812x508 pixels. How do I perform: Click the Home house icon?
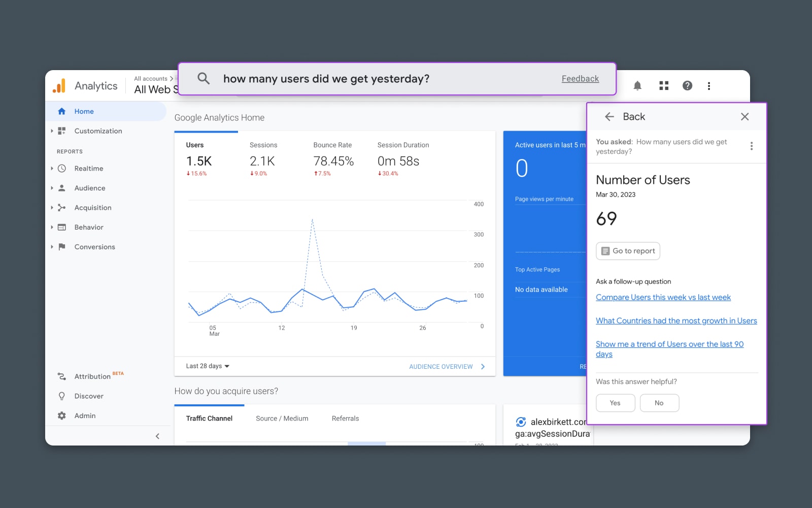click(x=61, y=111)
